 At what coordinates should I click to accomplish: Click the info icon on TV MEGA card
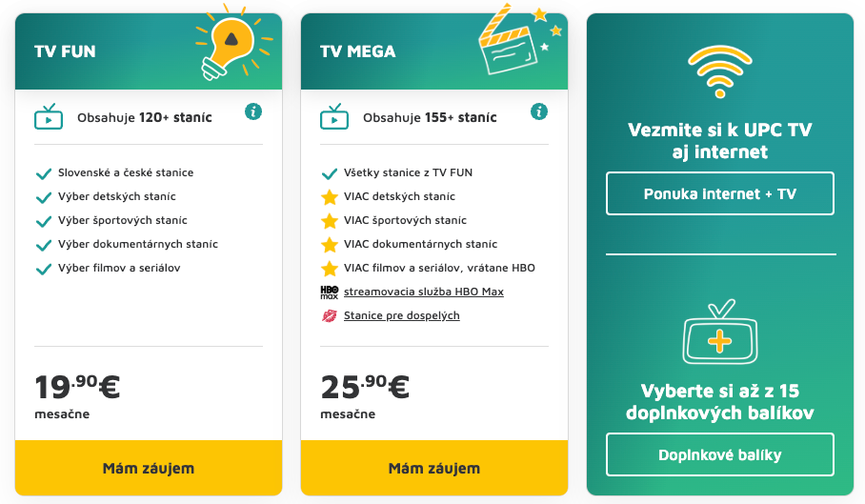539,111
